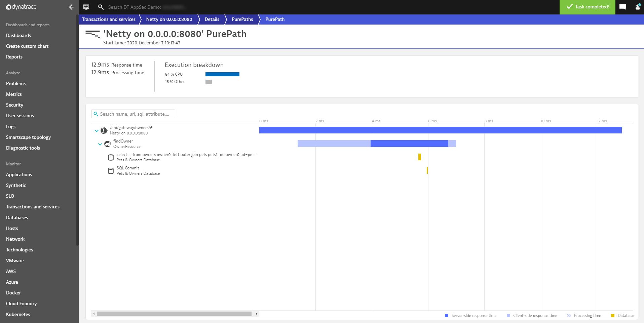
Task: Collapse the left navigation sidebar arrow
Action: coord(71,7)
